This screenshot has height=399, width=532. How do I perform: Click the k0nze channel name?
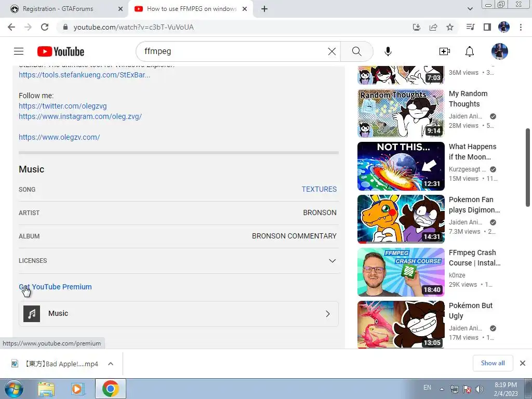point(457,275)
